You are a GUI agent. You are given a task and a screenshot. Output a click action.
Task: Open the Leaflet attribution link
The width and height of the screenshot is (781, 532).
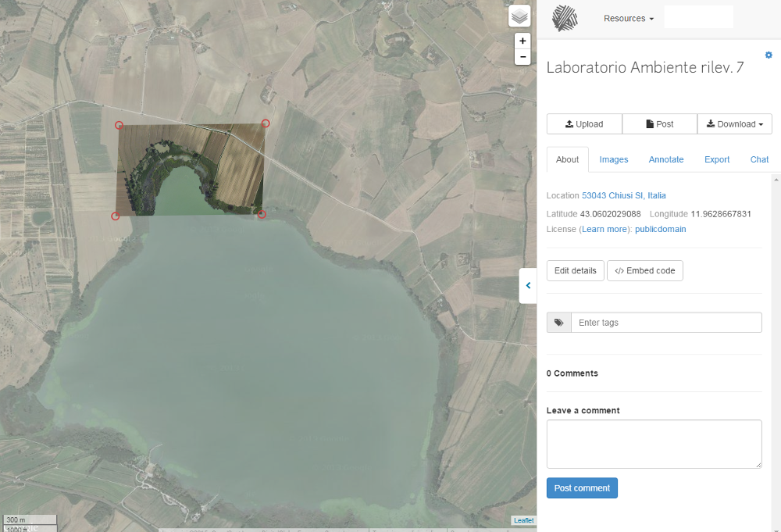523,520
